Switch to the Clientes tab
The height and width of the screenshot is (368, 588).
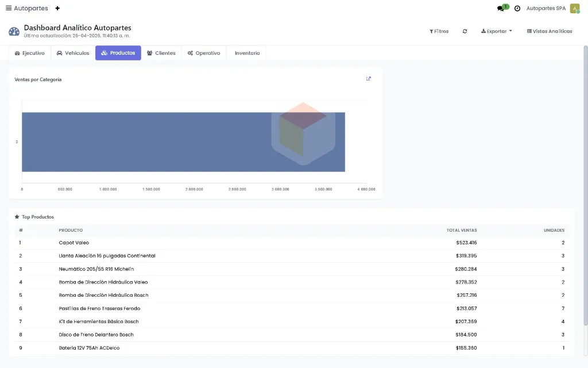[x=161, y=53]
